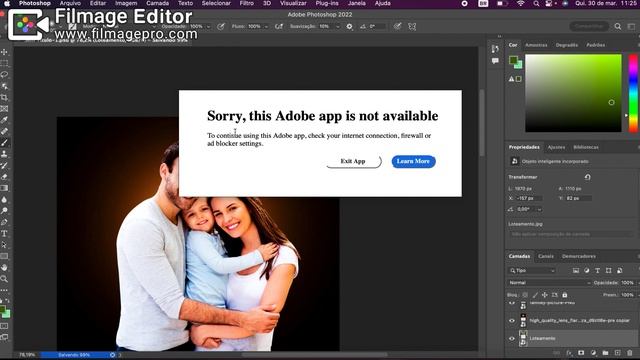Create new group folder icon
The image size is (640, 360).
click(605, 353)
